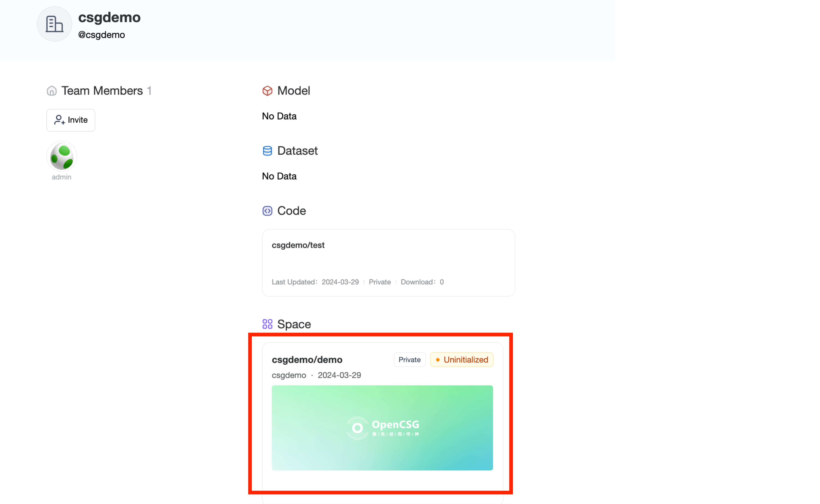
Task: Open the csgdemo/test code repository
Action: (298, 245)
